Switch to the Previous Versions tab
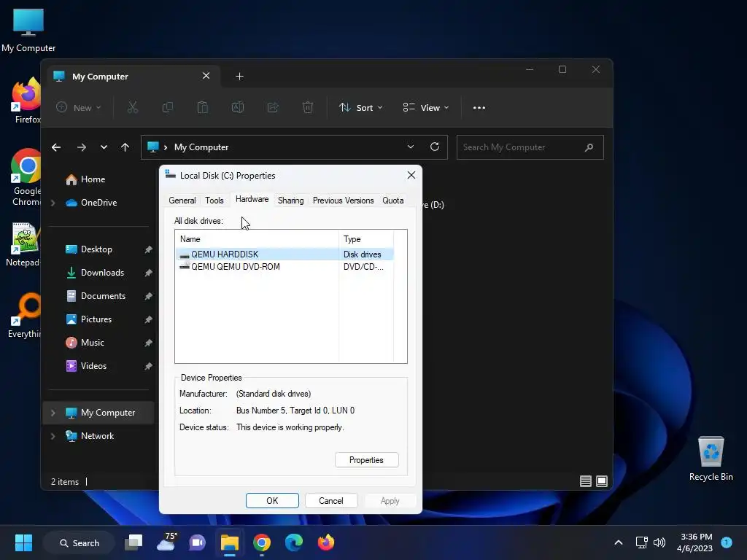The width and height of the screenshot is (747, 560). coord(343,201)
